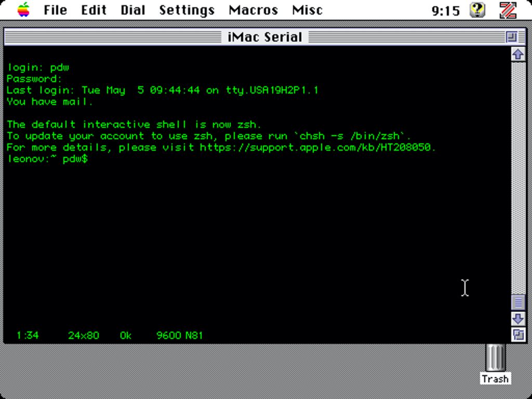Click the 'You have mail.' line
This screenshot has height=399, width=532.
50,101
